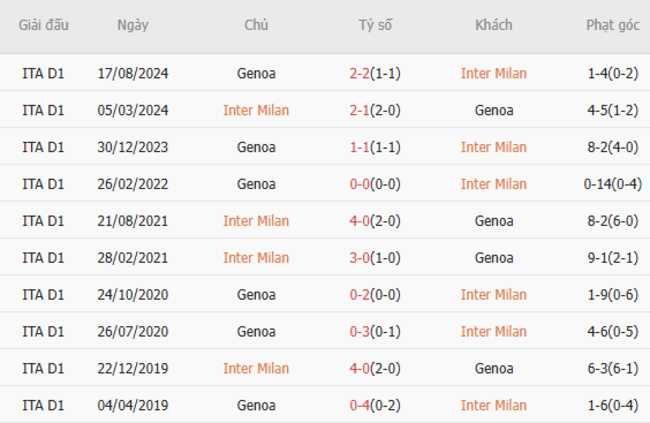Viewport: 650px width, 423px height.
Task: Select the "Tỷ số" column header
Action: pos(375,25)
